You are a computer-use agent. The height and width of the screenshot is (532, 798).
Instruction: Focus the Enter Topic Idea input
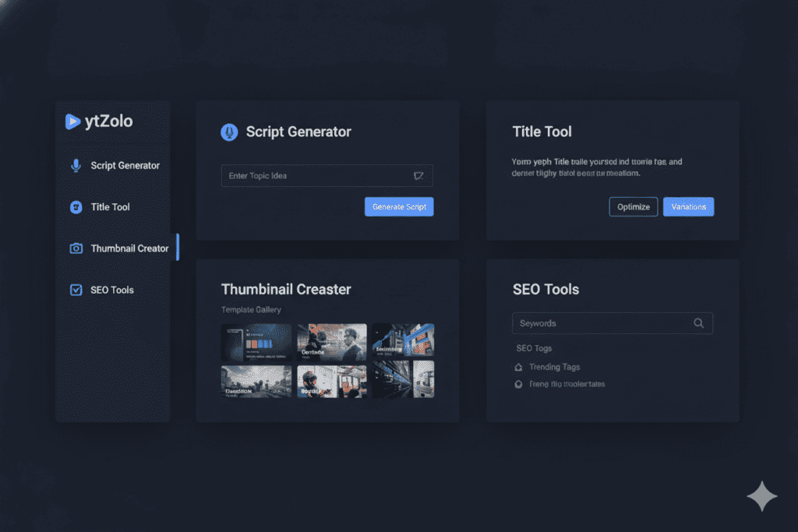point(327,175)
